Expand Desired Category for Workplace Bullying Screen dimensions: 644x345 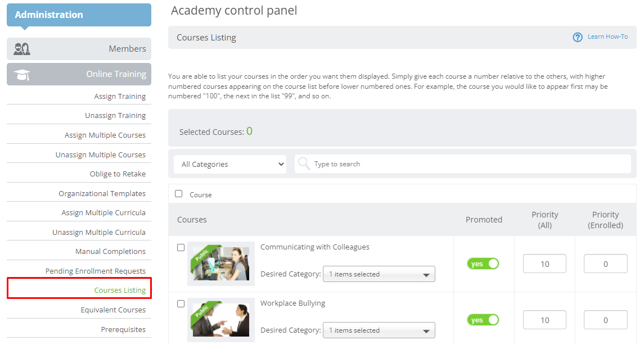(379, 330)
